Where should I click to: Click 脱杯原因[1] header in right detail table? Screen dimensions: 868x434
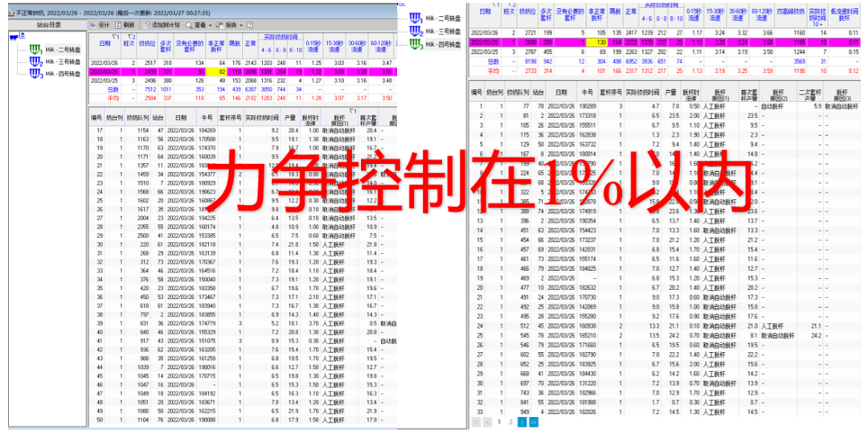tap(720, 93)
